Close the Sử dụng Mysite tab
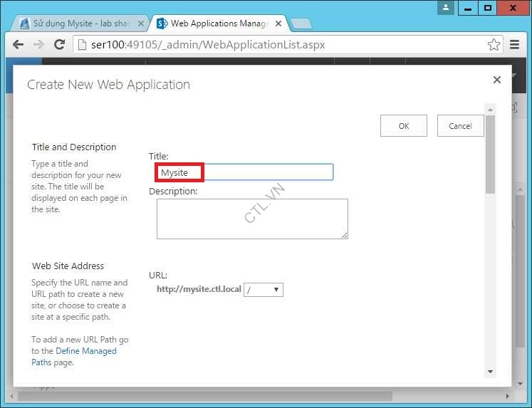532x408 pixels. 141,23
